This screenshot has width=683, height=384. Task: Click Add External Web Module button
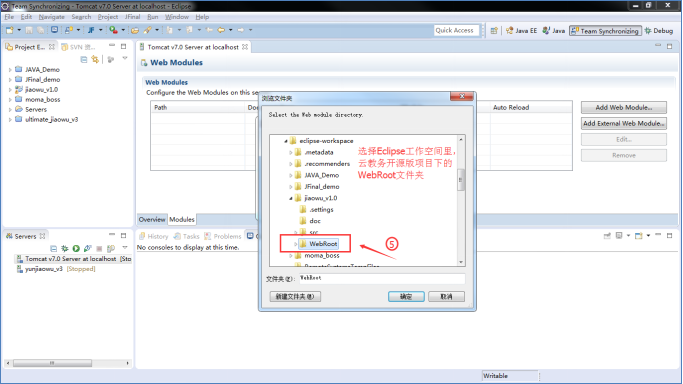pyautogui.click(x=624, y=124)
